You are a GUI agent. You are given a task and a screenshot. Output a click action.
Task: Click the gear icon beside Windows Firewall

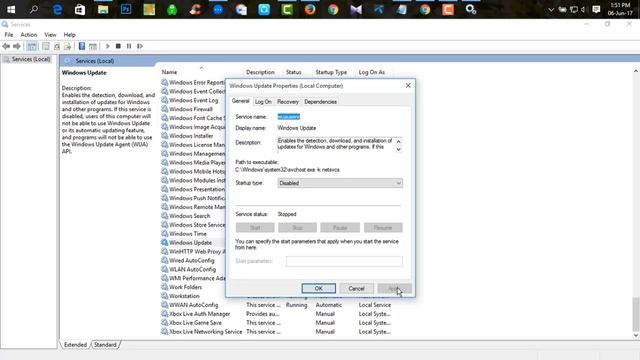[x=164, y=109]
